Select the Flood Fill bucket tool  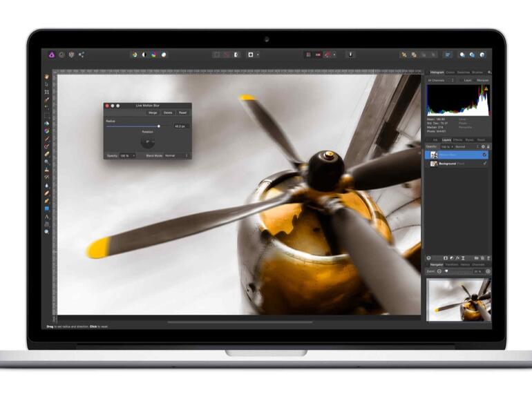(x=47, y=124)
